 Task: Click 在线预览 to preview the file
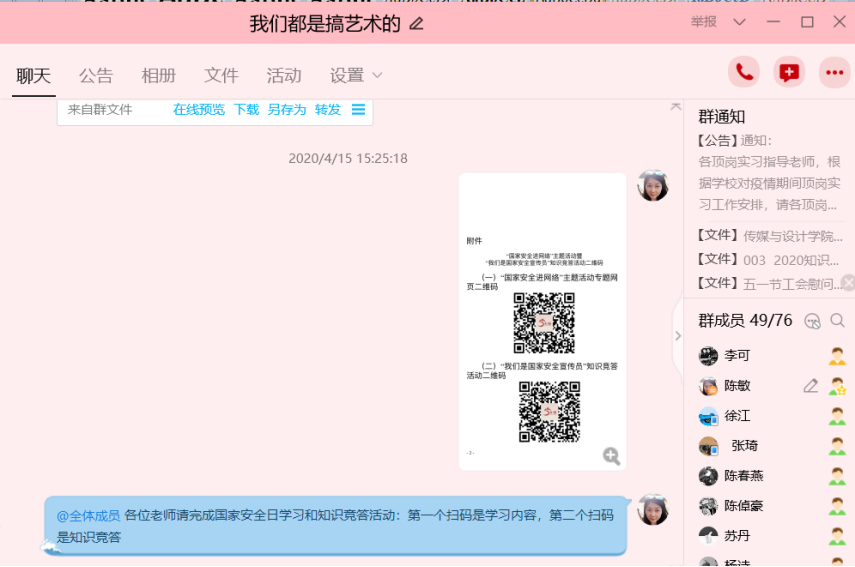tap(199, 110)
